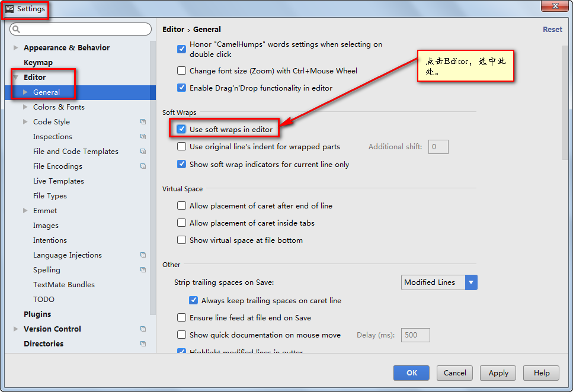Open Intentions settings page

point(50,240)
